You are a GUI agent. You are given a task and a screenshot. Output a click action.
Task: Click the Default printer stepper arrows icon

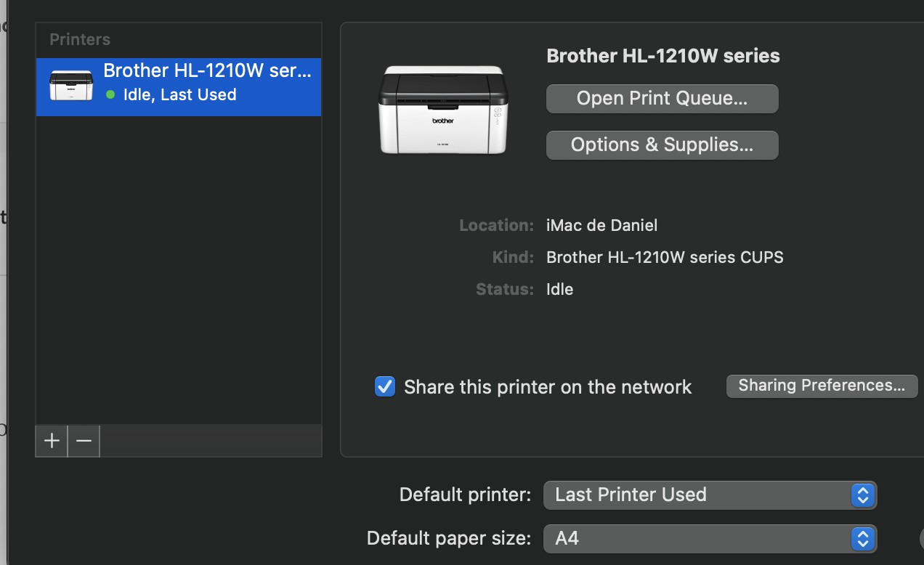[x=863, y=495]
